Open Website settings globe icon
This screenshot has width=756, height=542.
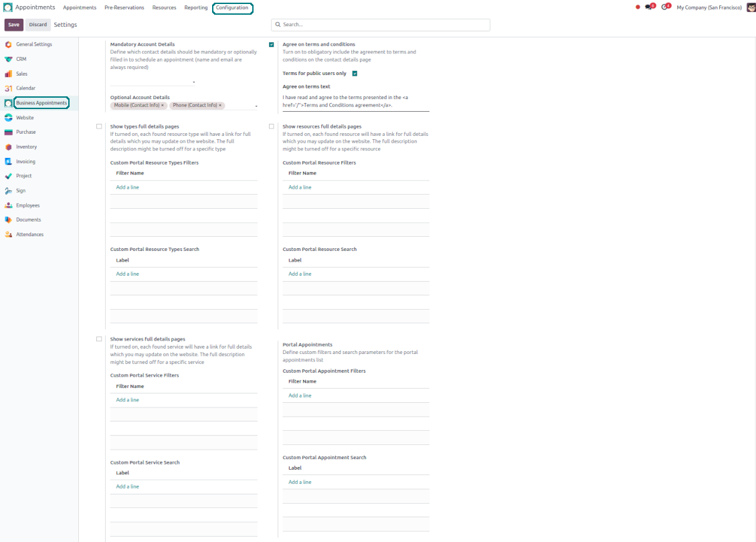[x=8, y=118]
